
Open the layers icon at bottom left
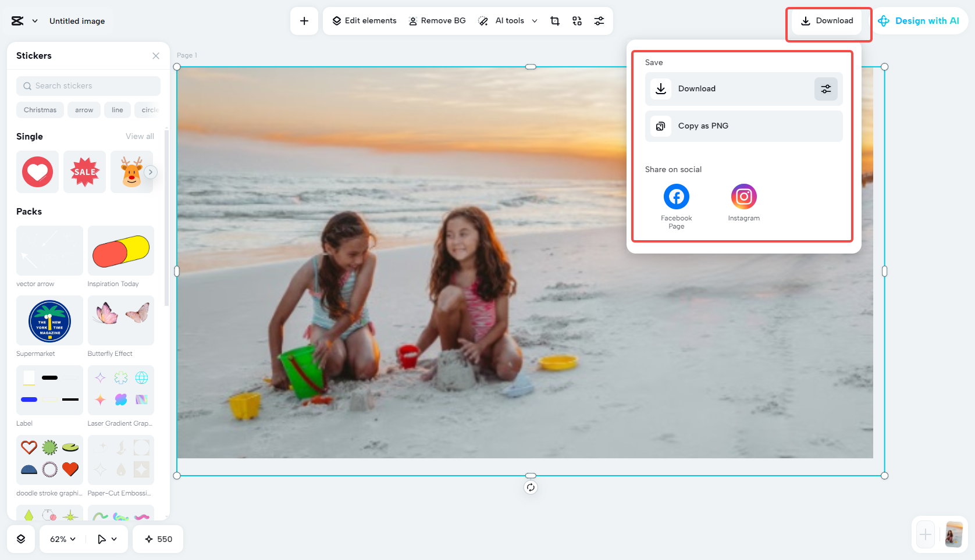[21, 539]
